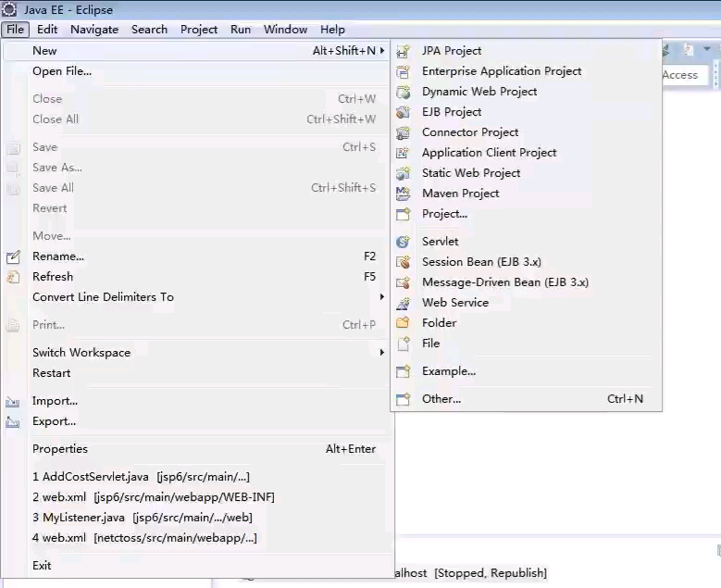Click the Enterprise Application Project icon
721x588 pixels.
(403, 71)
